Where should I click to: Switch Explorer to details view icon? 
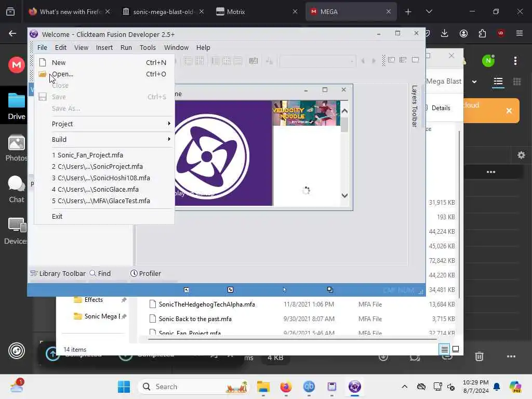(444, 349)
